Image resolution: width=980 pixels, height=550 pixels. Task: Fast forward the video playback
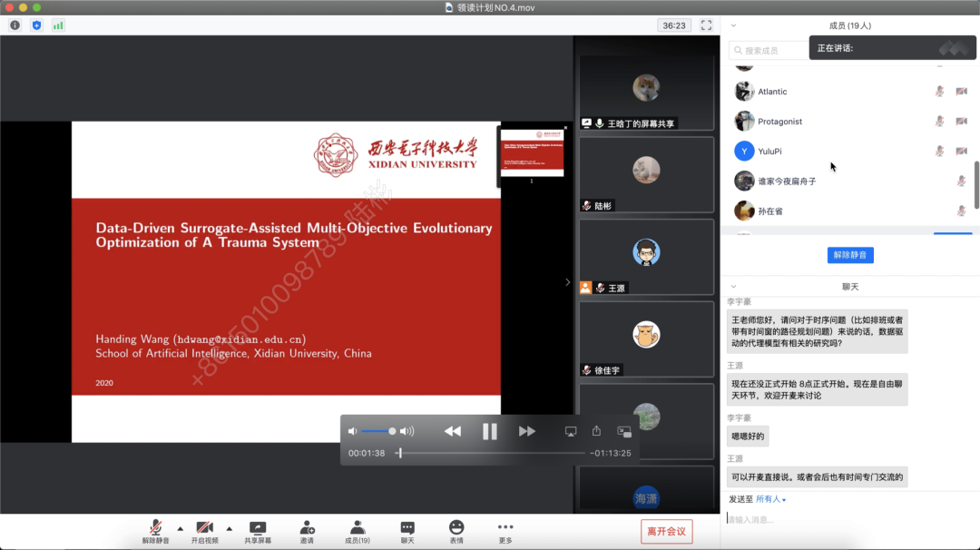point(527,431)
